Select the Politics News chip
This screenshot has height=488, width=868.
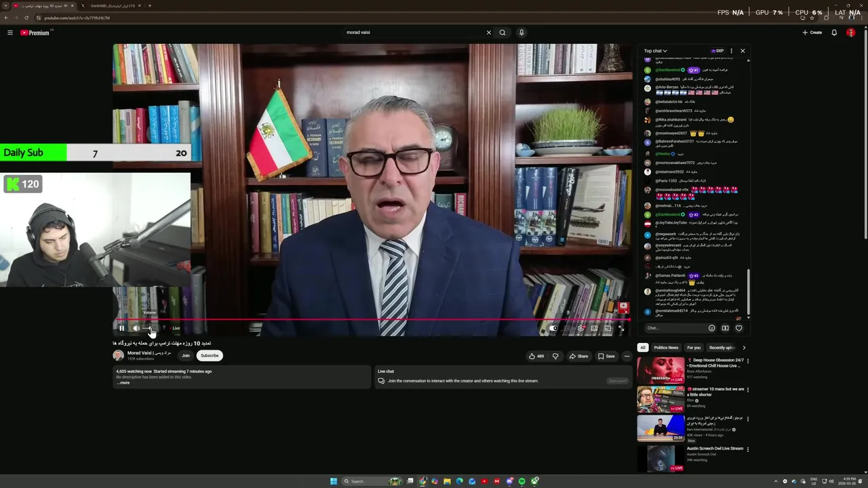pos(666,348)
